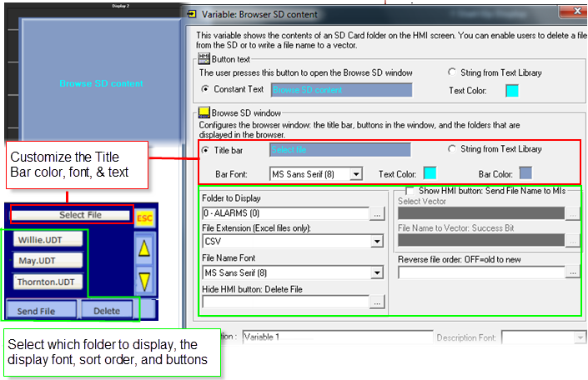Choose String from Text Library for button text
588x380 pixels.
pos(453,73)
